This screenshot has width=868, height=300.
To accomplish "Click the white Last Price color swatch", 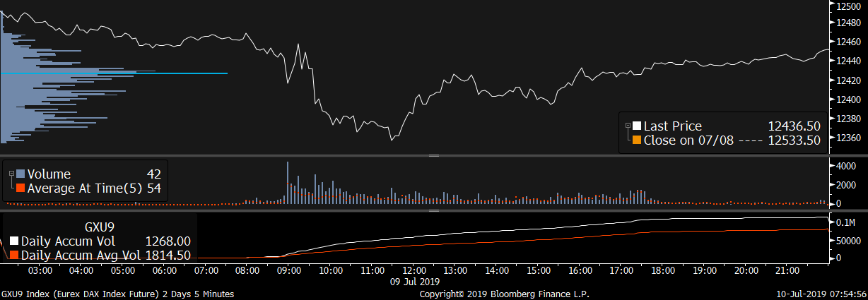I will click(x=637, y=126).
